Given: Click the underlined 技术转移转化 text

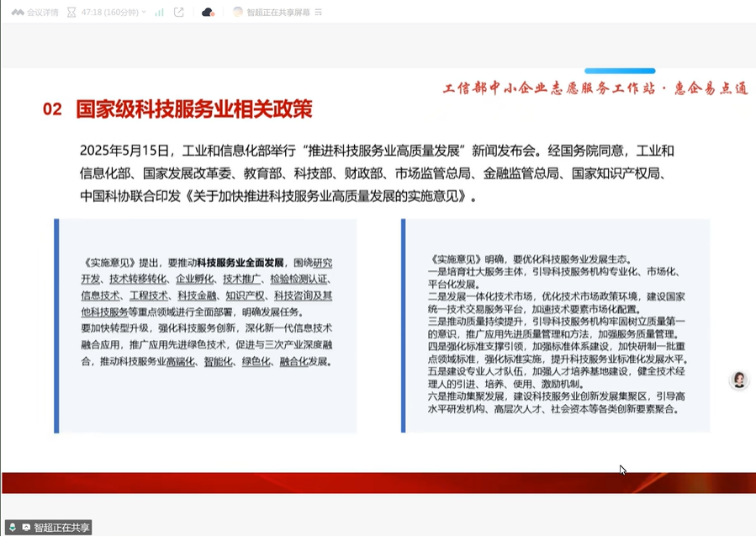Looking at the screenshot, I should point(138,279).
